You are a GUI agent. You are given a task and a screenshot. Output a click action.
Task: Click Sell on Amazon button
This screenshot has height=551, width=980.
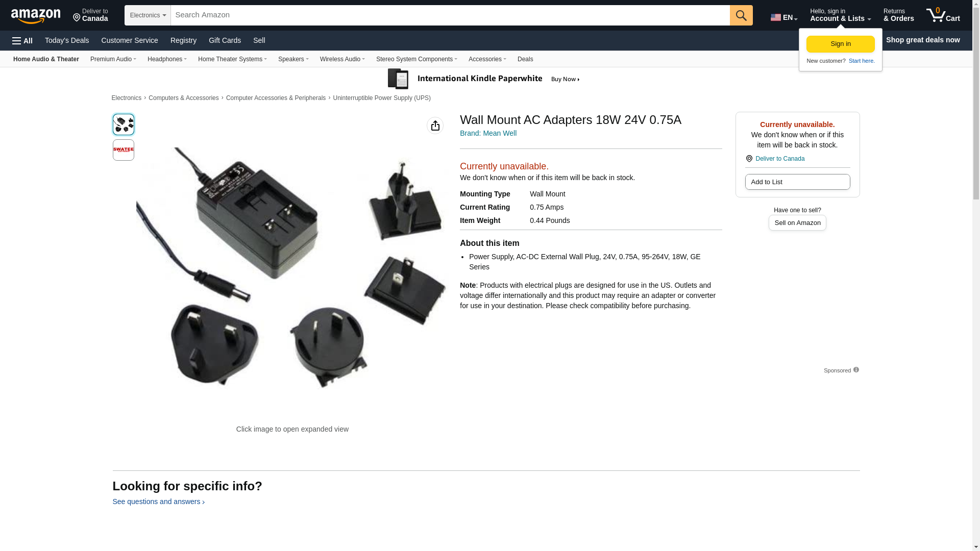pyautogui.click(x=797, y=223)
